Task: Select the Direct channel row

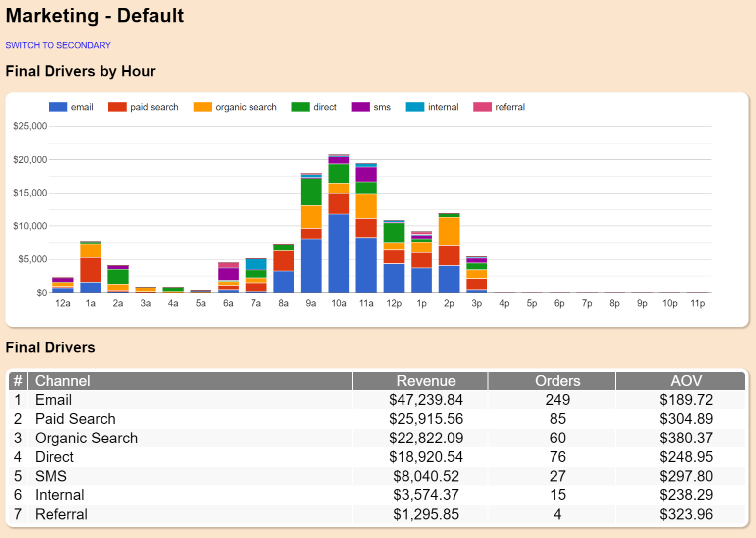Action: click(377, 457)
